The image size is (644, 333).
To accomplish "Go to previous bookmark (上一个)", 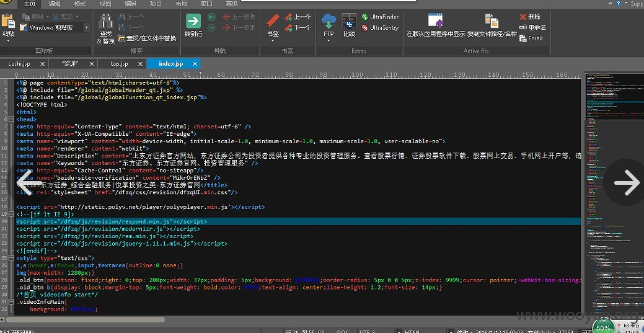I will point(298,17).
